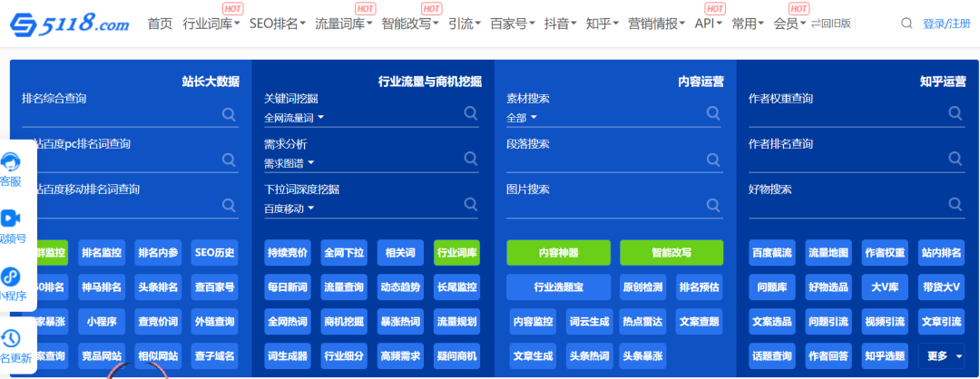Click the 持续竞价 button
Screen dimensions: 980x379
[x=288, y=253]
